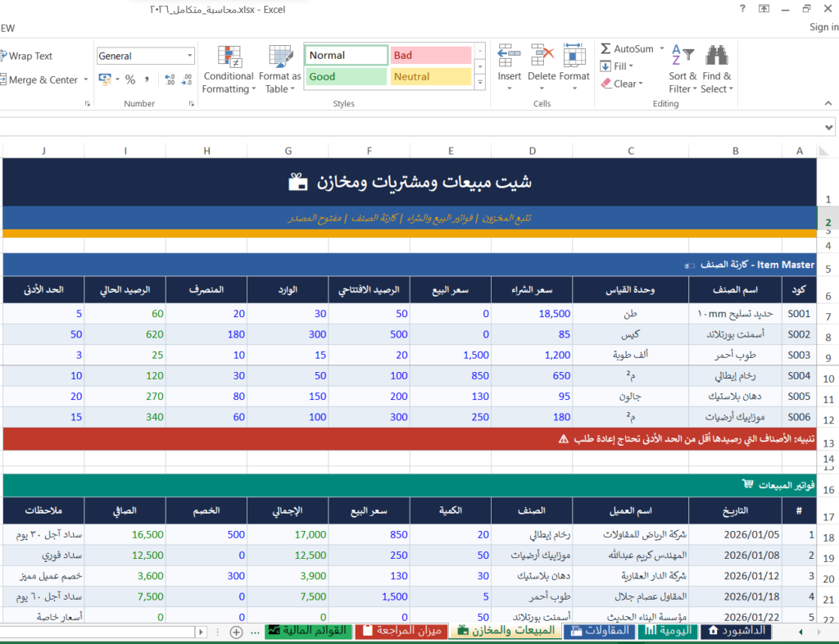Collapse the ribbon with the up chevron

tap(828, 103)
